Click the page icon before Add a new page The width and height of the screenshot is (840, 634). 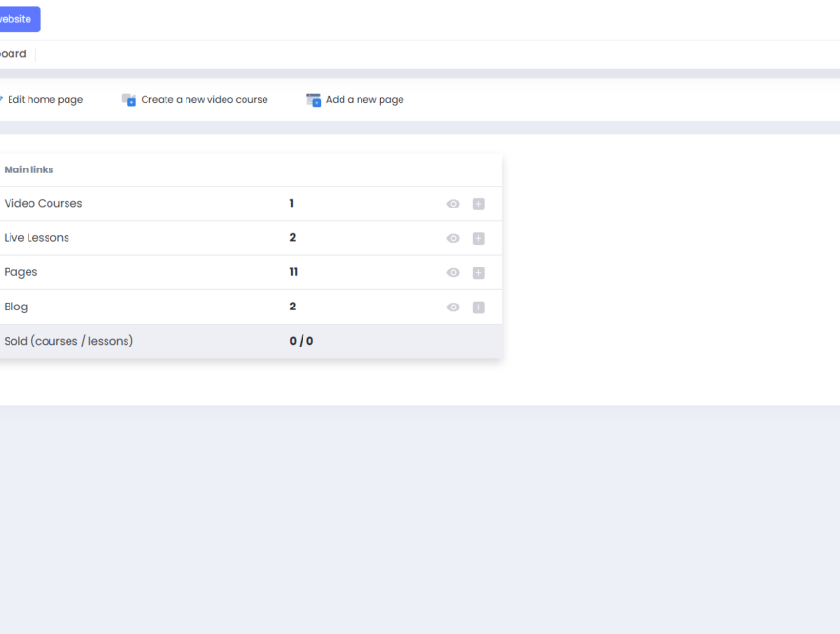pyautogui.click(x=313, y=99)
